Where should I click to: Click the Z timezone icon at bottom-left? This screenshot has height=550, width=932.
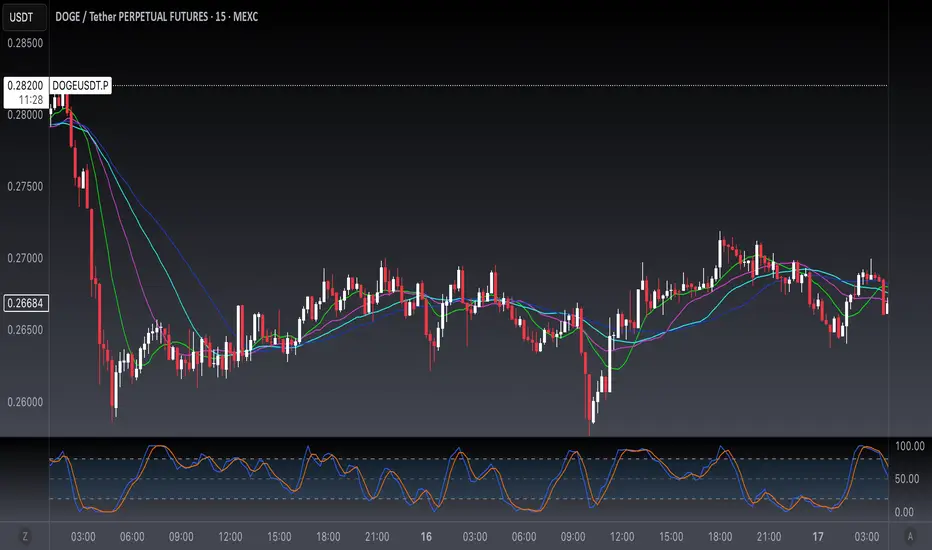coord(25,537)
